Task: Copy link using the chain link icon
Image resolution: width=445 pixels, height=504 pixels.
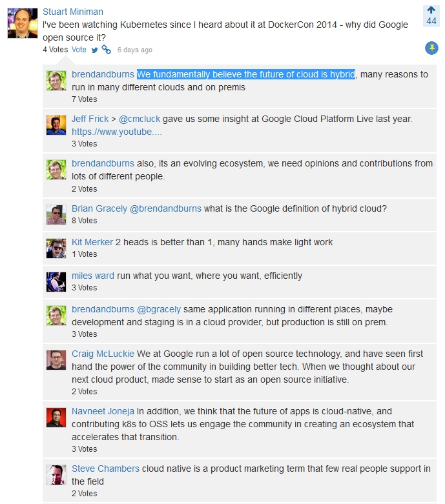Action: [x=106, y=50]
